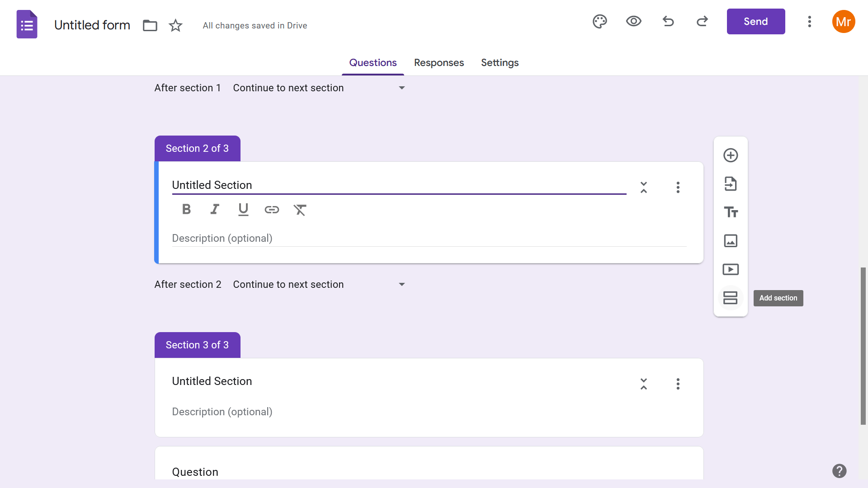Click the Import questions icon

[x=731, y=184]
